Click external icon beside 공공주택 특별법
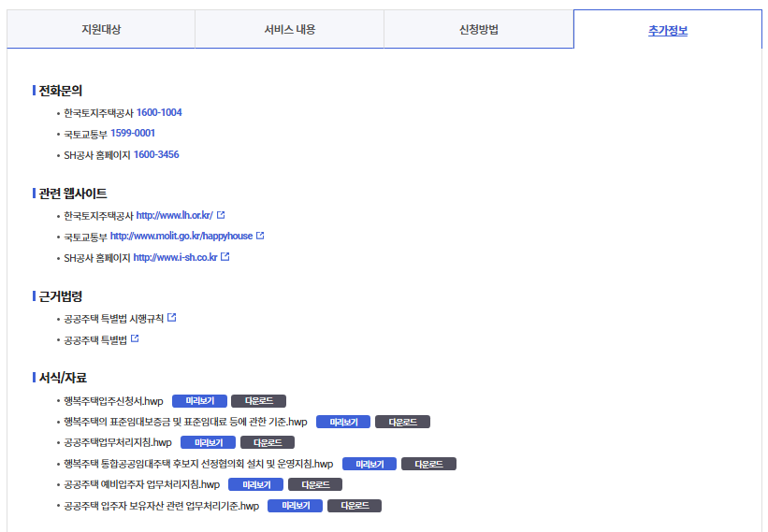This screenshot has height=532, width=768. 135,338
